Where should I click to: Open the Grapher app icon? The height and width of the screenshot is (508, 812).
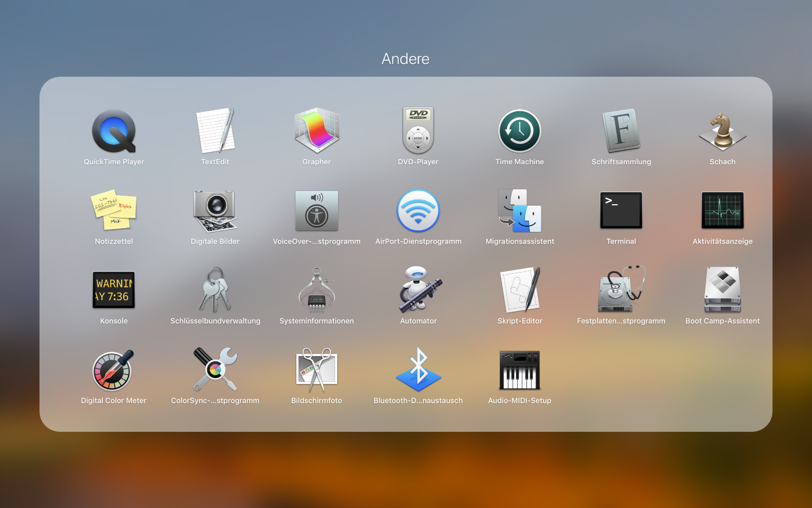317,131
